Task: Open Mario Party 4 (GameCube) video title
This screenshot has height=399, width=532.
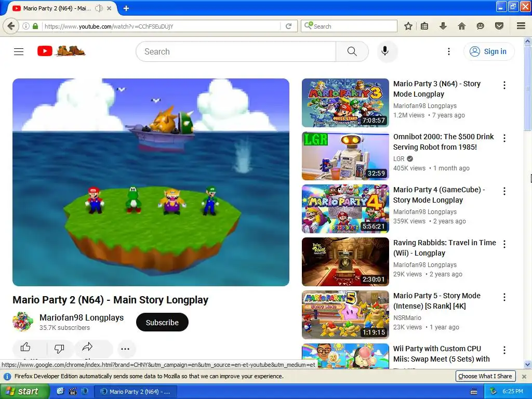Action: pos(439,195)
